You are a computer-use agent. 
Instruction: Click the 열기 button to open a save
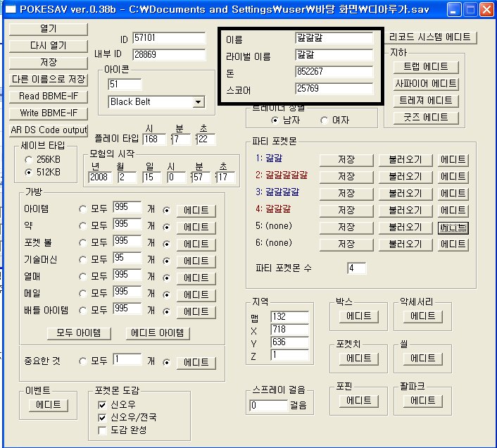(49, 29)
